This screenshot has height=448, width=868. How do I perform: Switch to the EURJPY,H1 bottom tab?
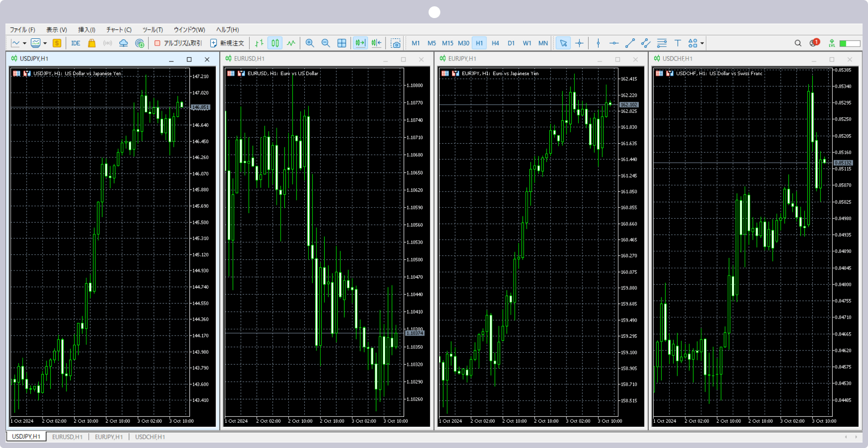tap(108, 437)
